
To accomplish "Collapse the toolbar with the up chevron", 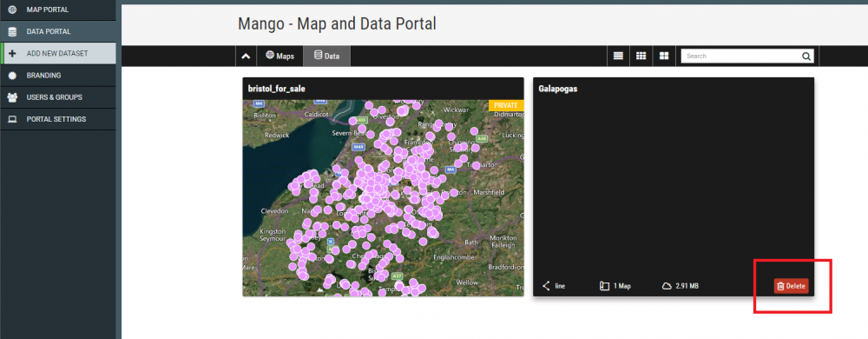I will [246, 56].
